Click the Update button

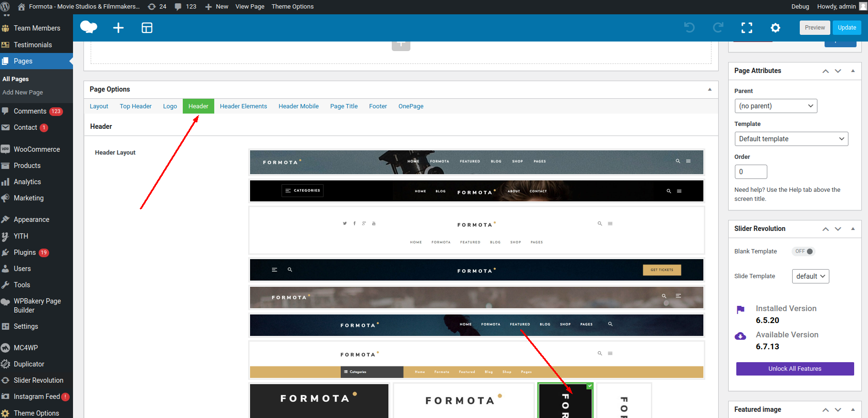coord(847,28)
